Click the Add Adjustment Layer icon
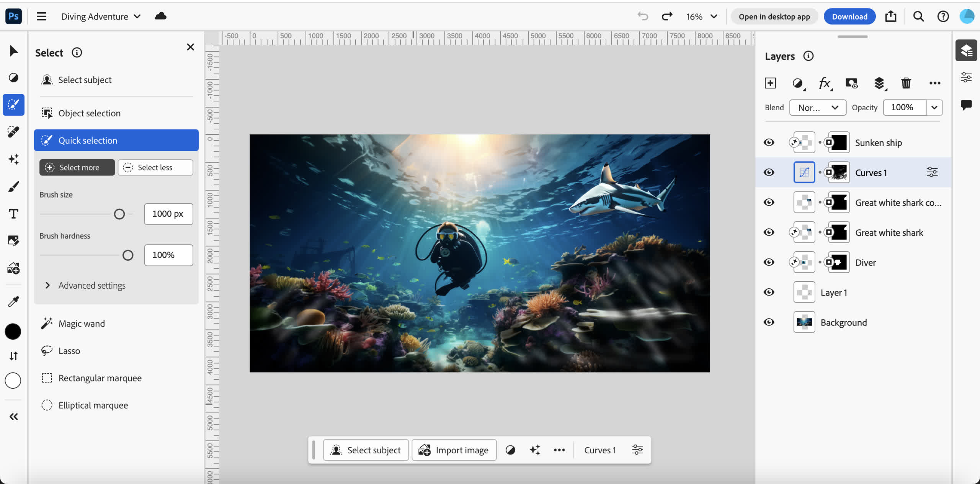This screenshot has width=980, height=484. (x=798, y=83)
